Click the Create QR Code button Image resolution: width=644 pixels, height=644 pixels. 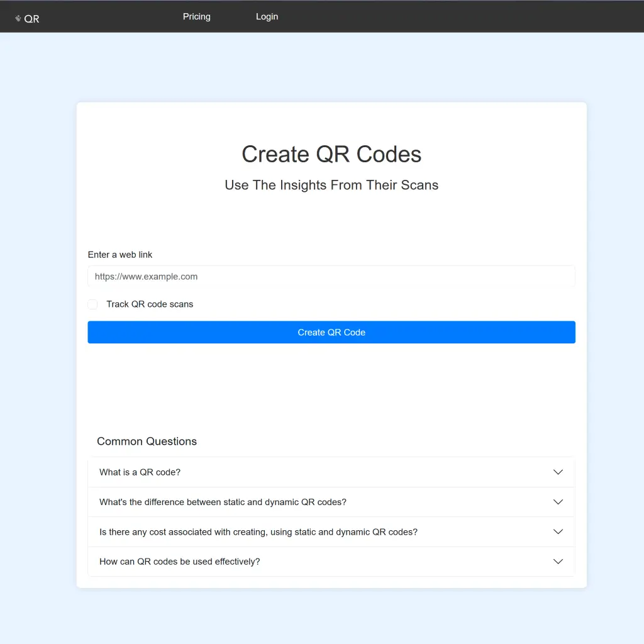[x=331, y=332]
